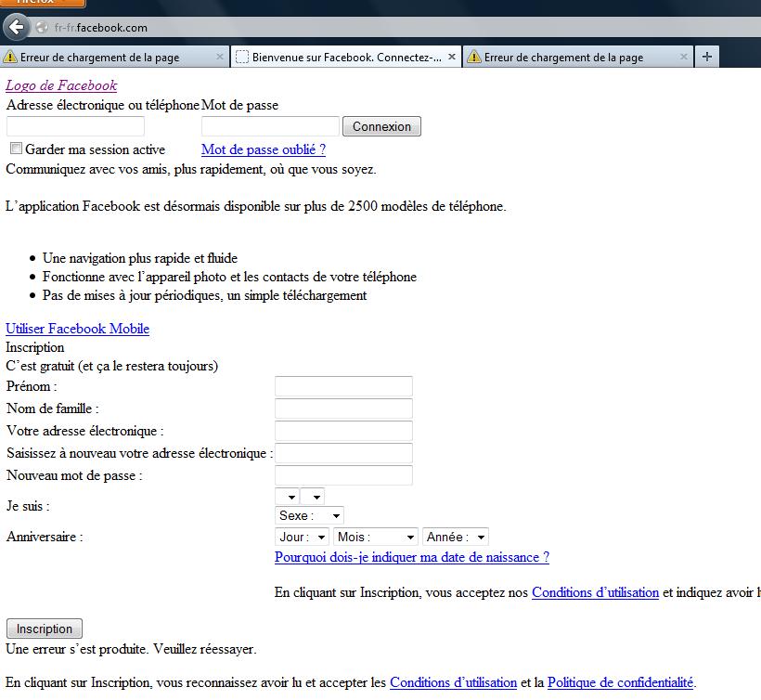This screenshot has height=700, width=761.
Task: Check Garder ma session active checkbox
Action: point(16,148)
